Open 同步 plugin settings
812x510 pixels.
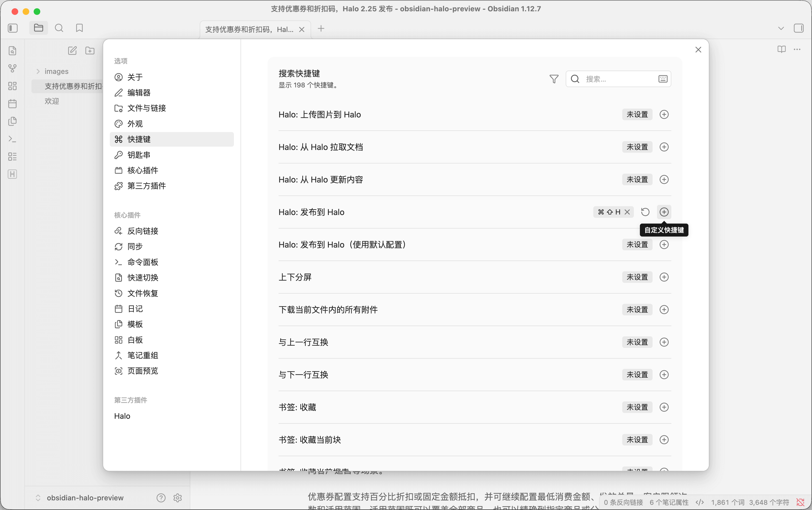[172, 247]
